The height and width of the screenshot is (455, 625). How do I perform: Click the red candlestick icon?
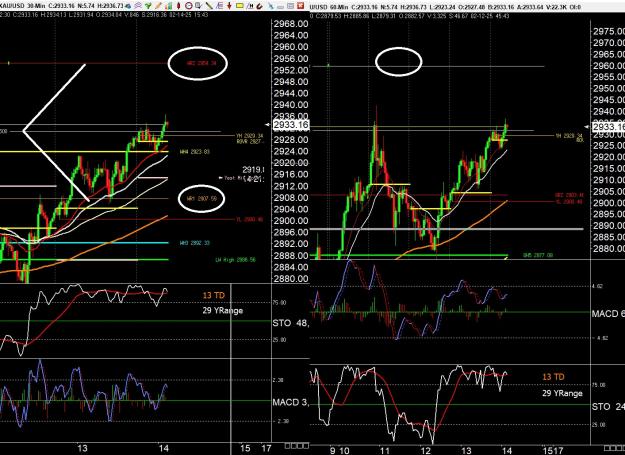[x=179, y=6]
